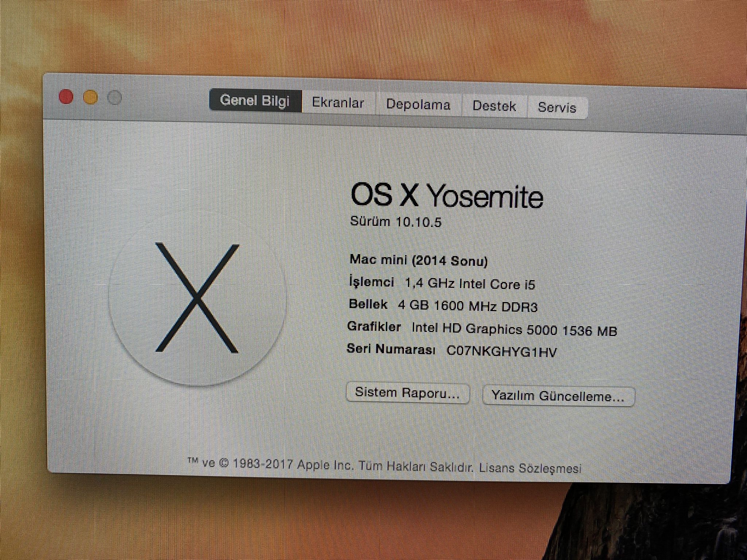747x560 pixels.
Task: Select the Genel Bilgi tab
Action: (x=255, y=101)
